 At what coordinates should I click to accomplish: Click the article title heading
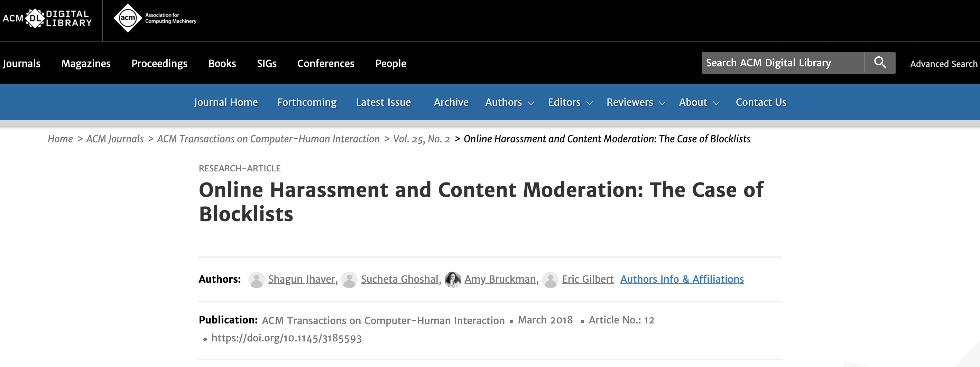tap(481, 201)
